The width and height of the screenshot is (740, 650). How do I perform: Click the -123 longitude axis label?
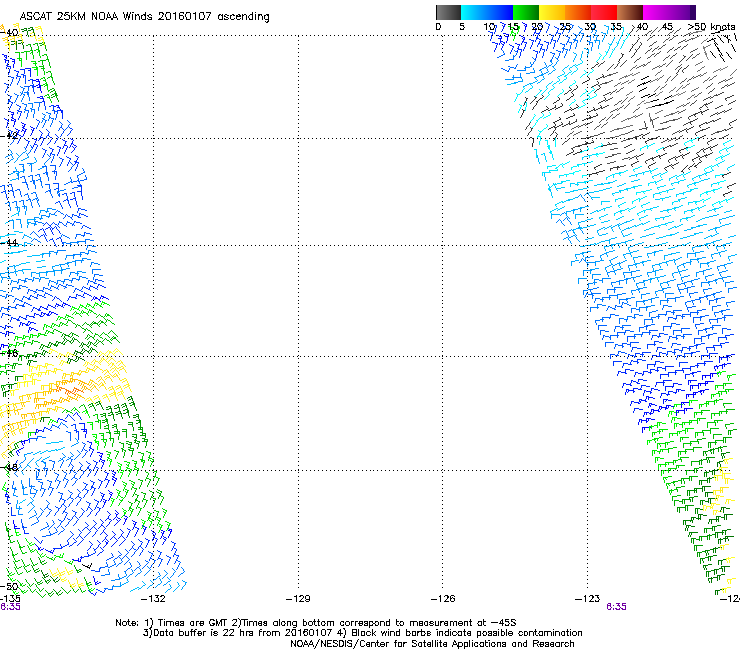click(588, 599)
